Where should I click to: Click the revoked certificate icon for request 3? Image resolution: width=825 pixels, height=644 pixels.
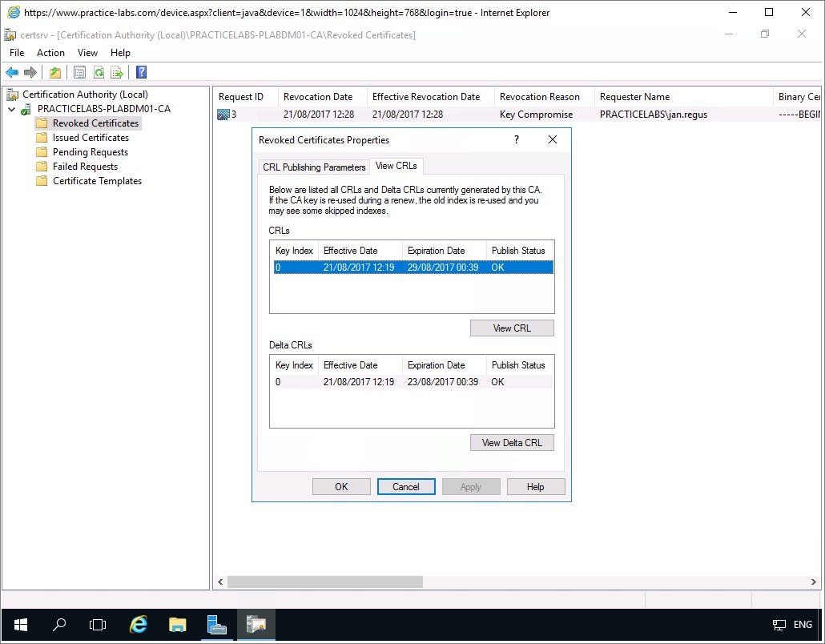223,115
